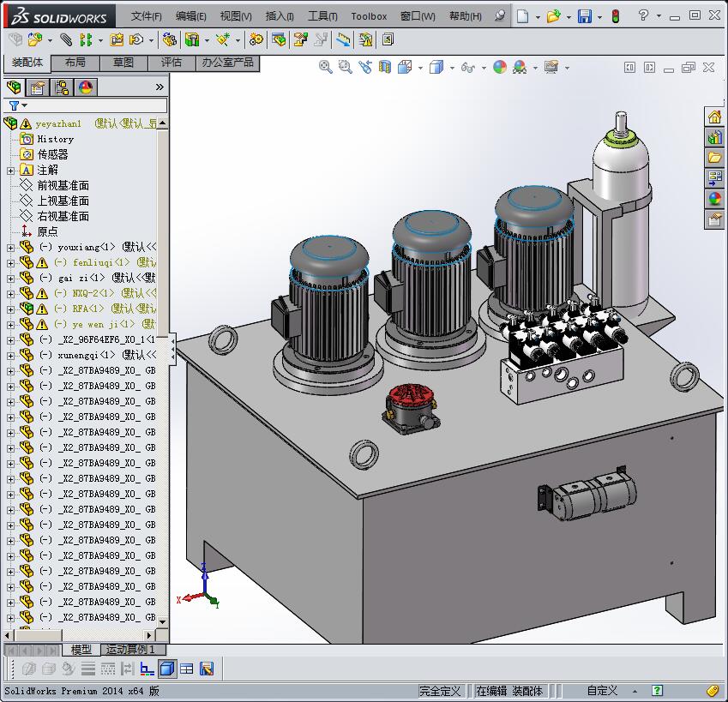Open the 工具(T) menu
Image resolution: width=728 pixels, height=702 pixels.
[x=322, y=16]
